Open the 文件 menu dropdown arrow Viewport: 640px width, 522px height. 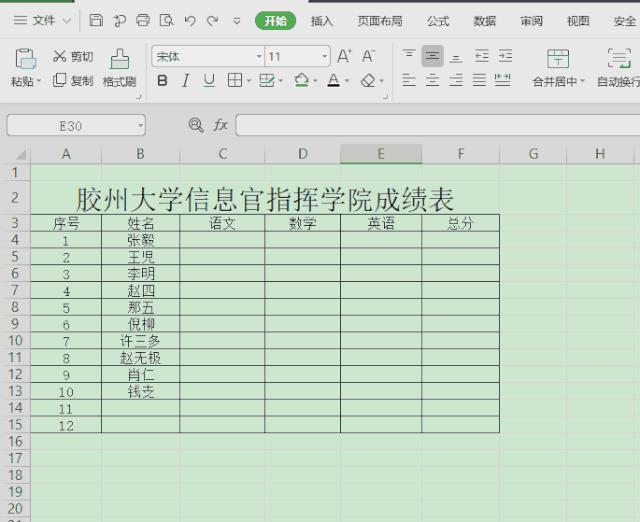click(67, 20)
